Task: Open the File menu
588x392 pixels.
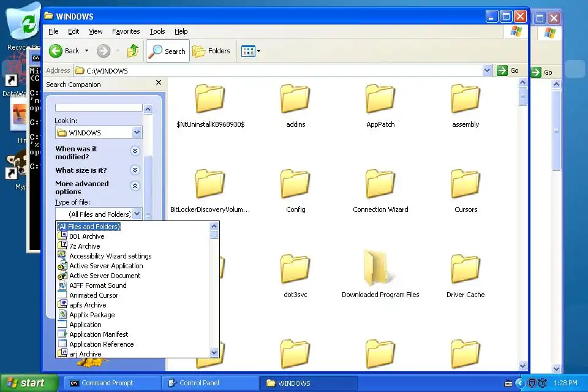Action: (x=53, y=31)
